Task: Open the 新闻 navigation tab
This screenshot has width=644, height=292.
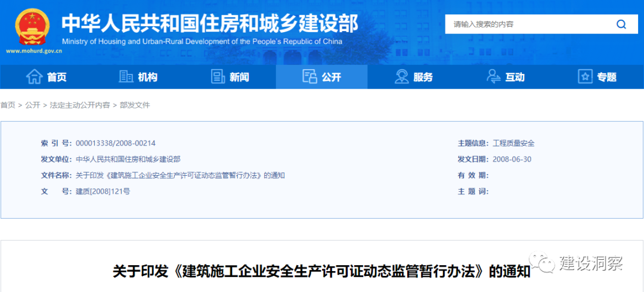Action: click(230, 77)
